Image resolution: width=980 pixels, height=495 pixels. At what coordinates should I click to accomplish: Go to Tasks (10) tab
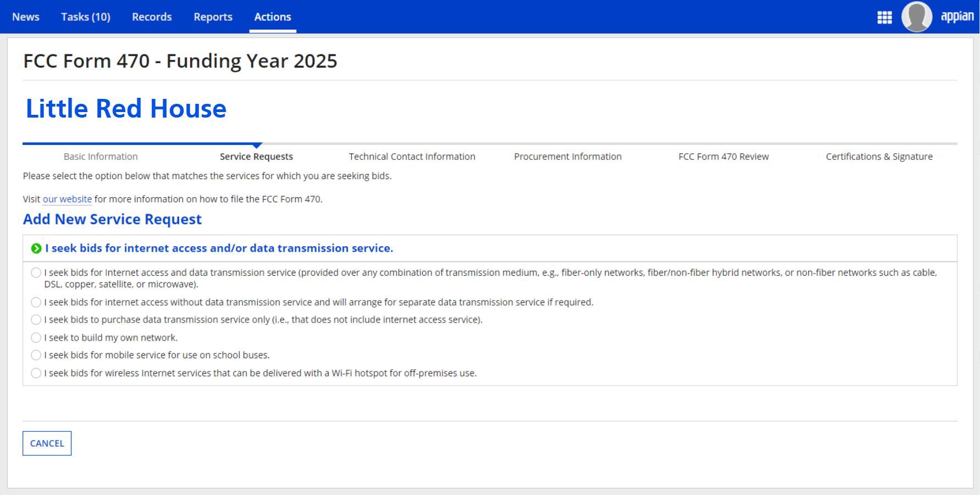pyautogui.click(x=86, y=17)
